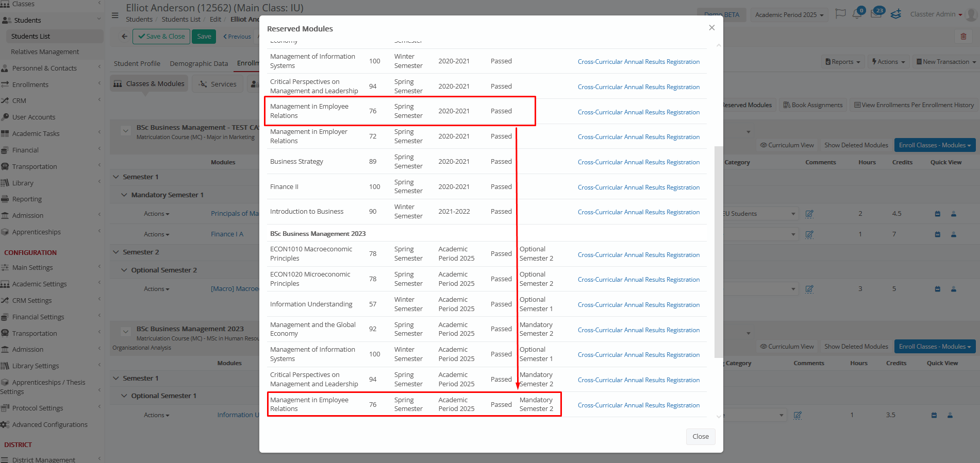Click the flag icon in header
The width and height of the screenshot is (980, 463).
click(840, 14)
